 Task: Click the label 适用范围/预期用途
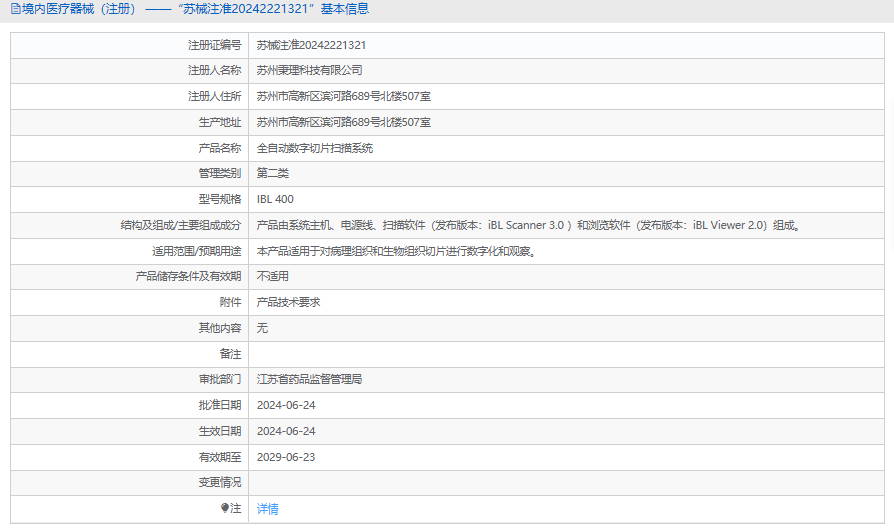[x=197, y=252]
